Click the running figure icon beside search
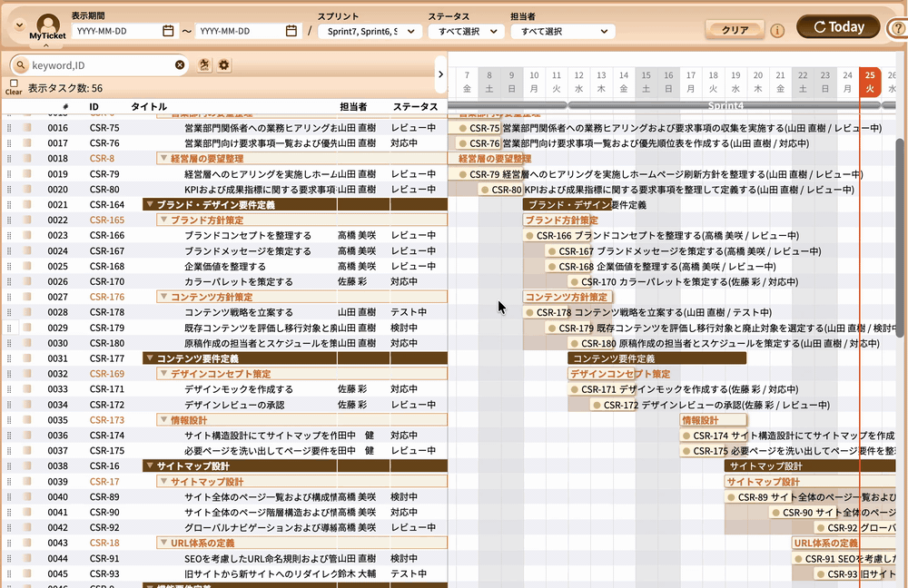Viewport: 908px width, 588px height. pyautogui.click(x=203, y=64)
